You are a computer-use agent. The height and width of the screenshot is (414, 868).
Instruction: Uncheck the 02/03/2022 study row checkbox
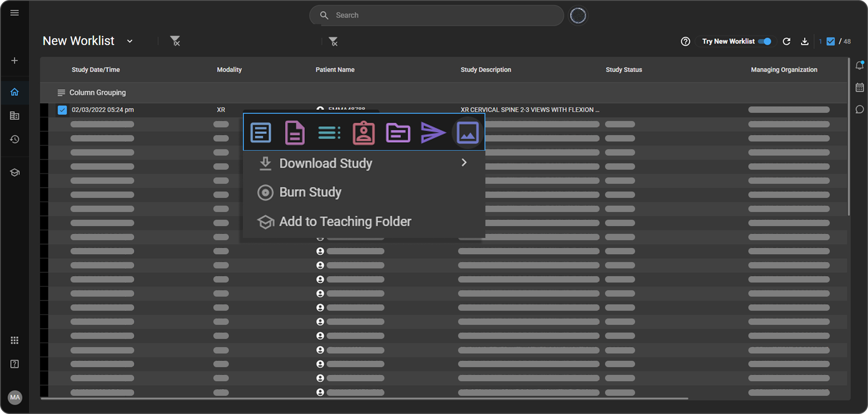tap(62, 110)
